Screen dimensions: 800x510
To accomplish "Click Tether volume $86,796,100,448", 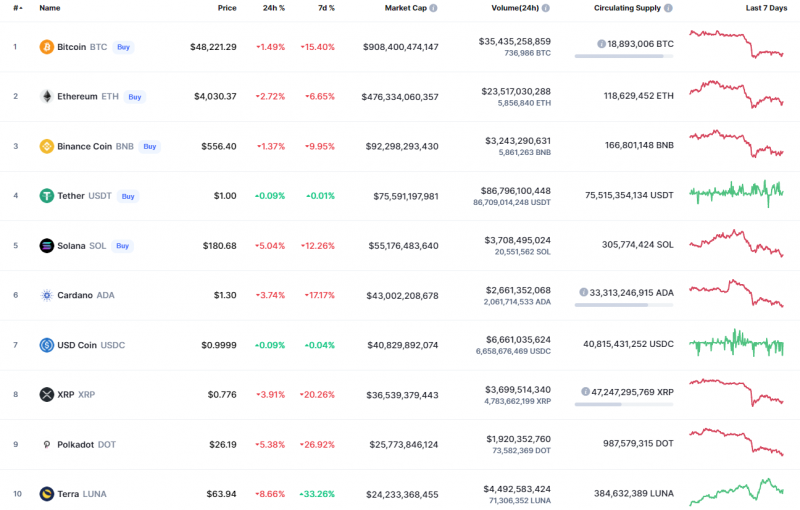I will point(515,191).
